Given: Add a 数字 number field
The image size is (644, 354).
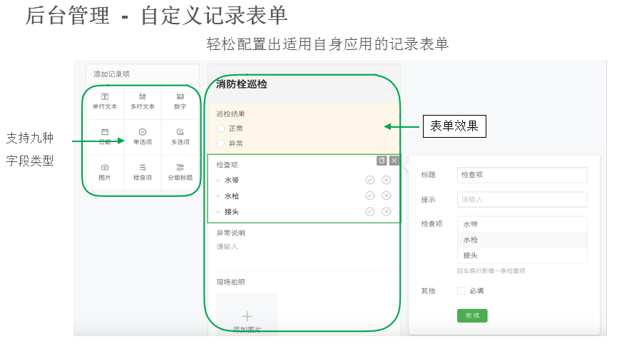Looking at the screenshot, I should pos(180,101).
